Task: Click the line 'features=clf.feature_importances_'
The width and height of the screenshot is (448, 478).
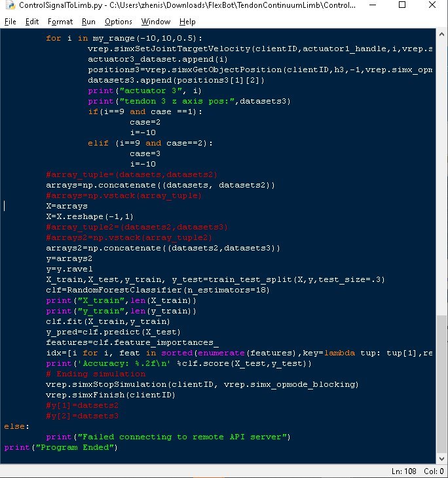Action: [132, 342]
